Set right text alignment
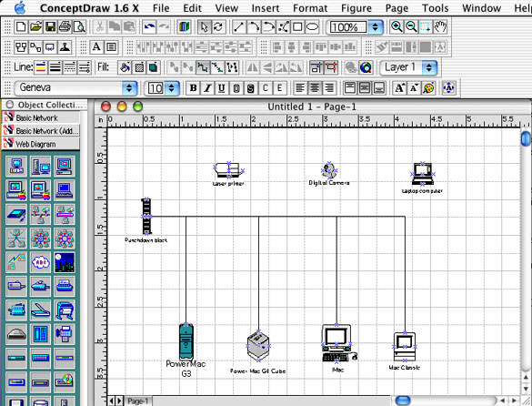532x406 pixels. pos(329,88)
